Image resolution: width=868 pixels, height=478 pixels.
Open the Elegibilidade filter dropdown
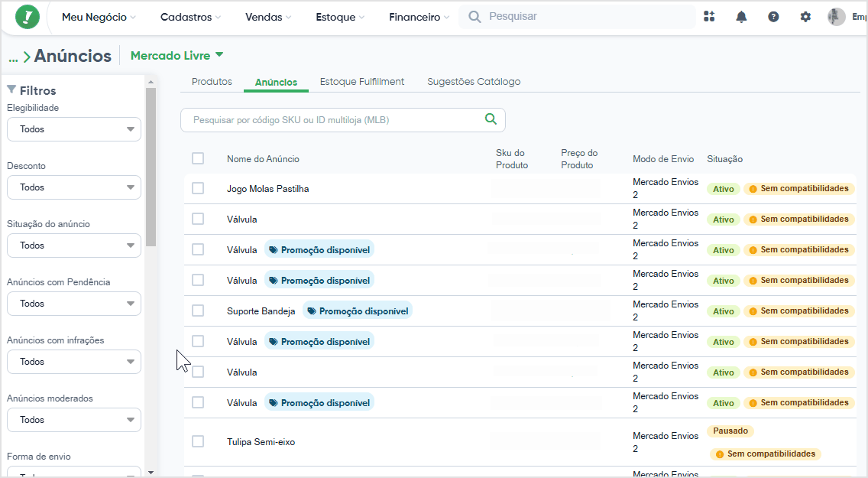point(74,129)
